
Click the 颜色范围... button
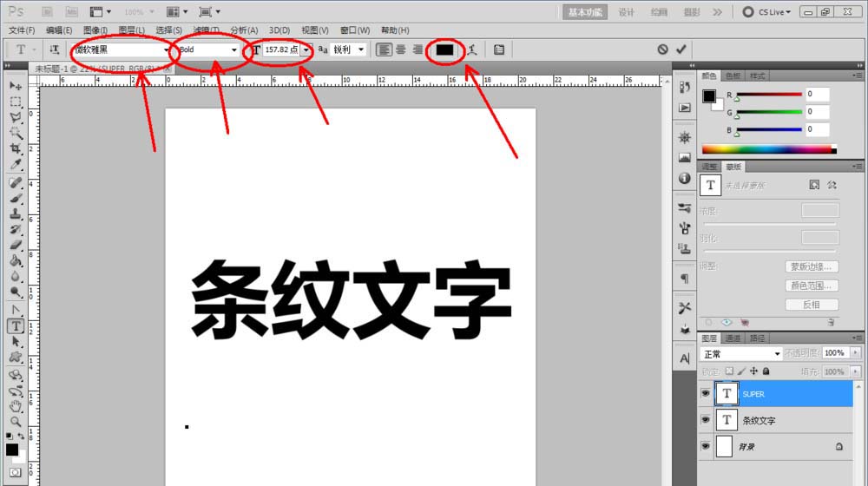click(812, 286)
